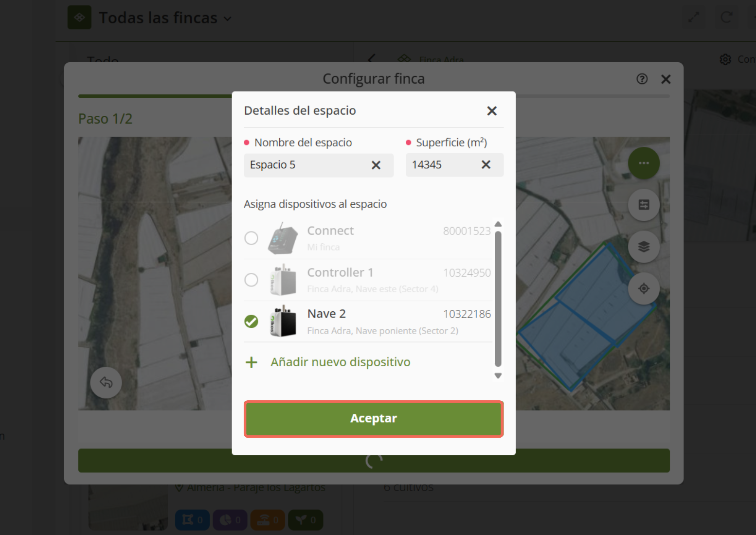Open the green more-options map button
This screenshot has height=535, width=756.
[644, 163]
